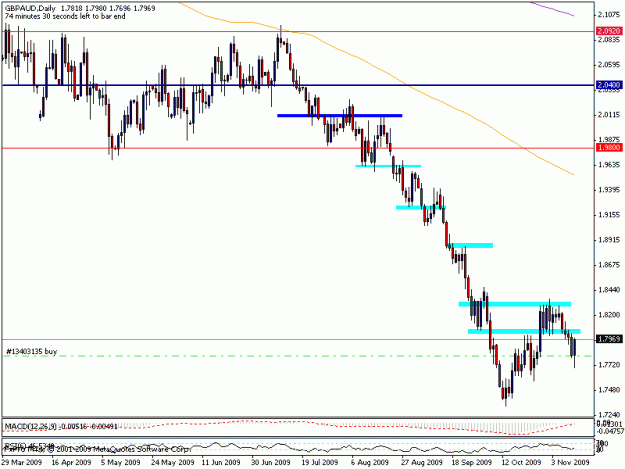The image size is (625, 469).
Task: Click the 1.7240 price scale value
Action: pos(609,415)
